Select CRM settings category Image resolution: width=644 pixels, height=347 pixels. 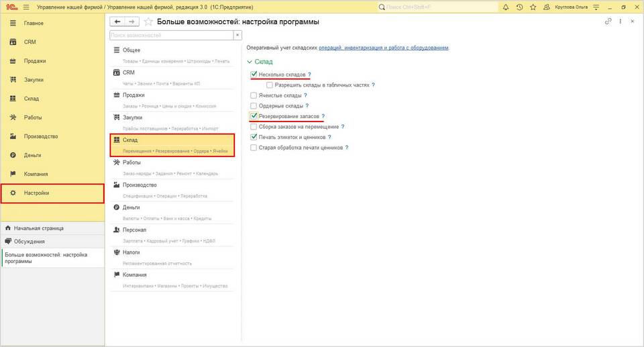[x=172, y=78]
